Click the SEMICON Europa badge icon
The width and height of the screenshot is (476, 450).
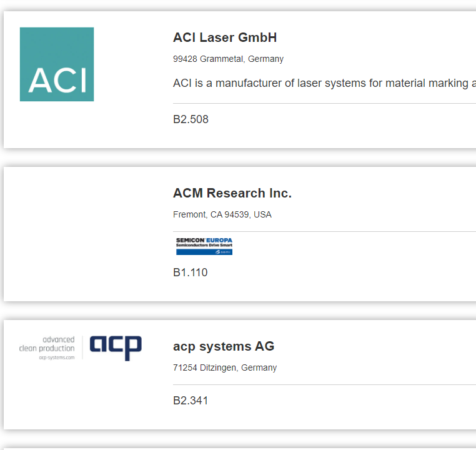coord(204,246)
